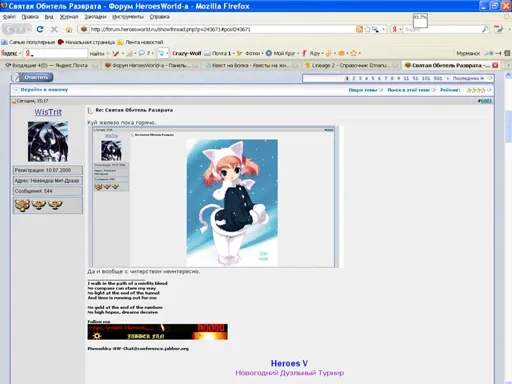The image size is (512, 384).
Task: Expand Яндекс toolbar menu arrow
Action: tap(20, 53)
